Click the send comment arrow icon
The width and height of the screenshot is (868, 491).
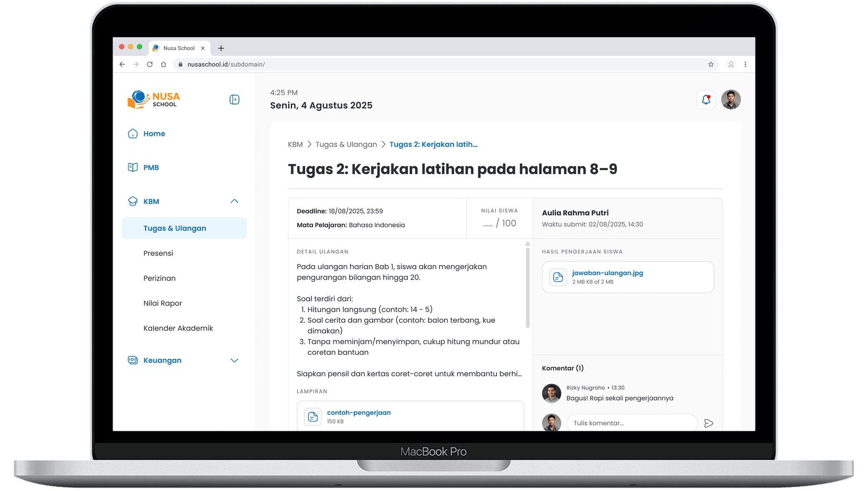click(x=708, y=423)
